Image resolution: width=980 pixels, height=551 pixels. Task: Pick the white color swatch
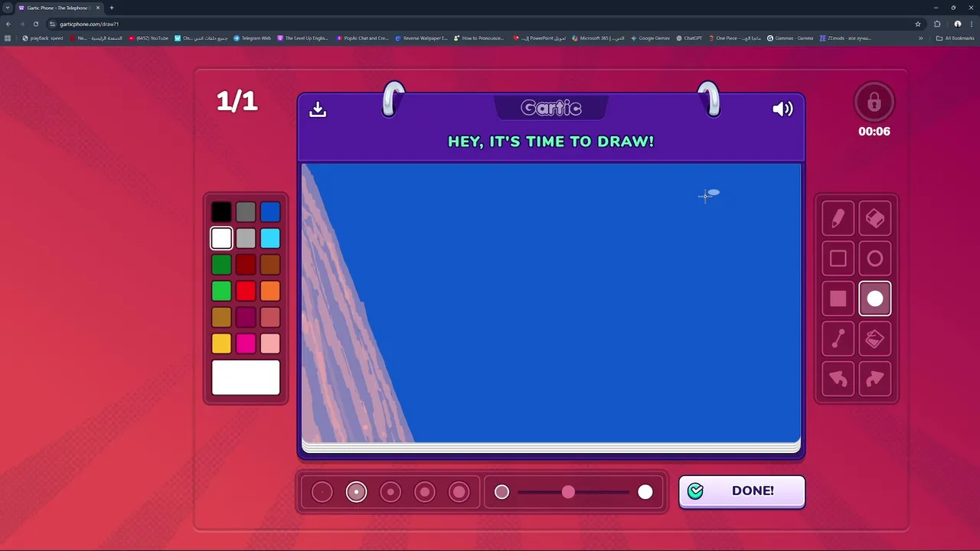click(221, 239)
